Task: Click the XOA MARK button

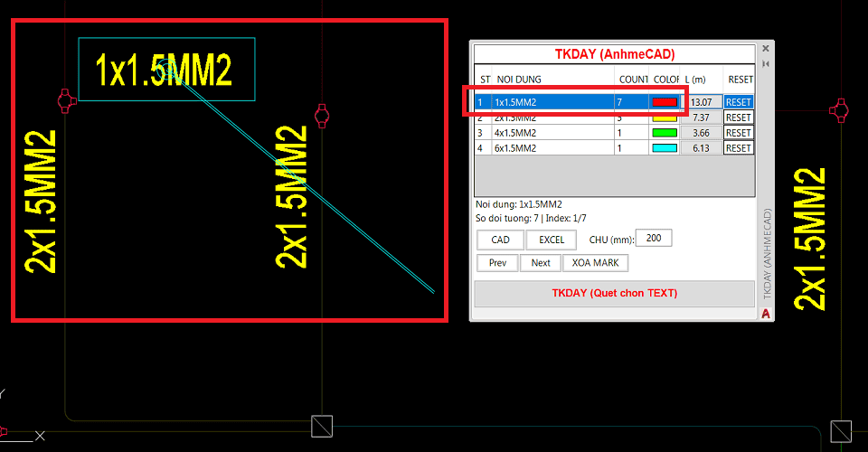Action: click(x=595, y=263)
